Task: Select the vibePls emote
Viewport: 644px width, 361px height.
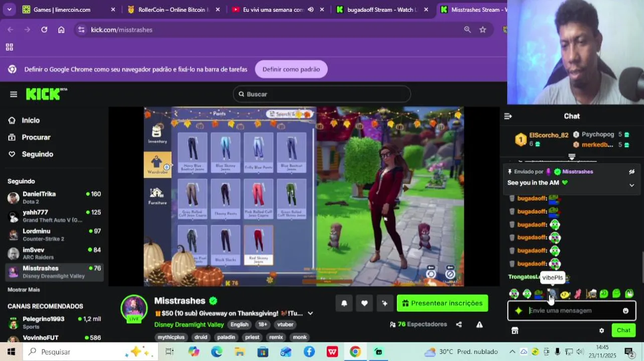Action: tap(552, 294)
